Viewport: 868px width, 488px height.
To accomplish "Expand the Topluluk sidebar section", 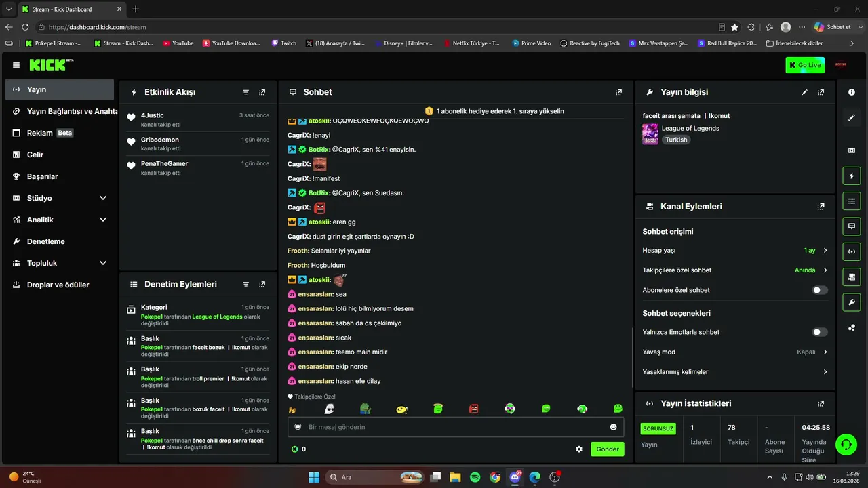I will (60, 263).
